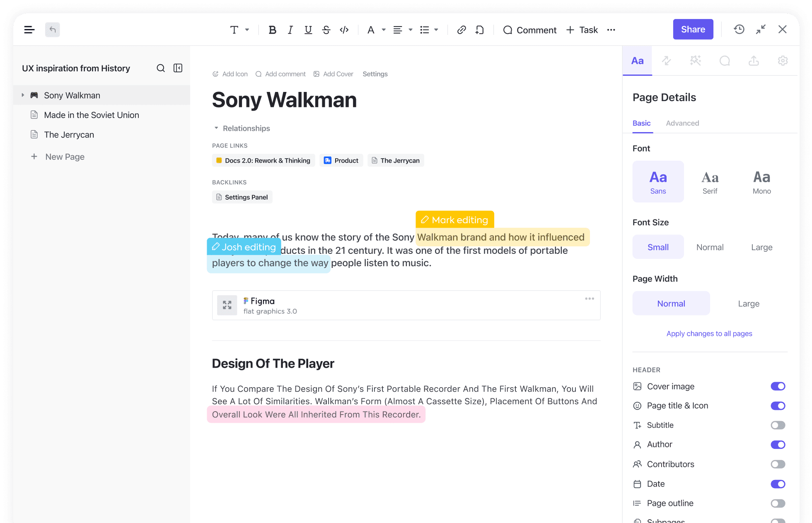This screenshot has height=523, width=812.
Task: Click the Comment icon in toolbar
Action: [x=507, y=29]
